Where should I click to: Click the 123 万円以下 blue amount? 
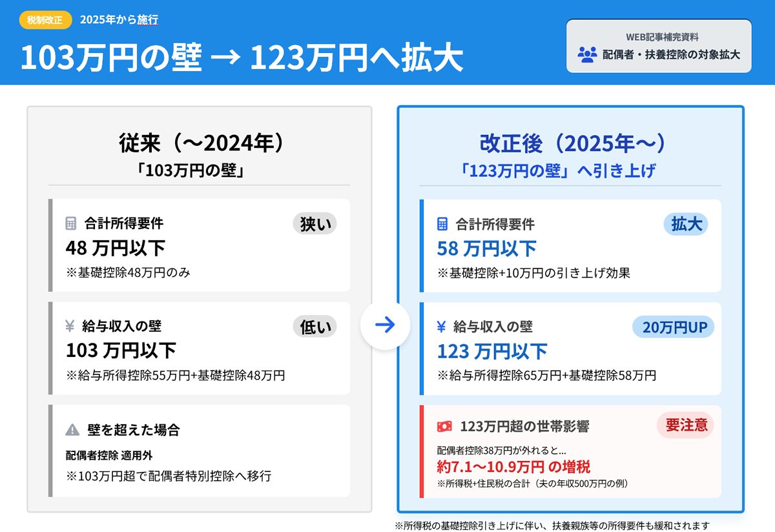point(492,351)
